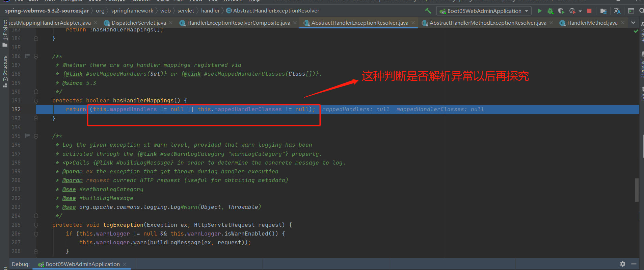The width and height of the screenshot is (644, 270).
Task: Start debugging with the green bug icon
Action: tap(550, 11)
